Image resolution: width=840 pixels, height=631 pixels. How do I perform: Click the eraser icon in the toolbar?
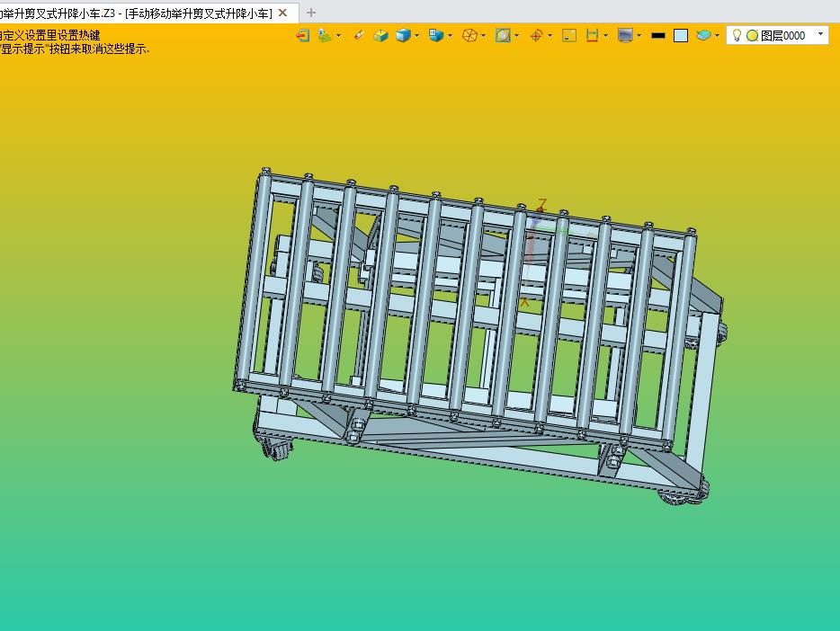coord(359,35)
